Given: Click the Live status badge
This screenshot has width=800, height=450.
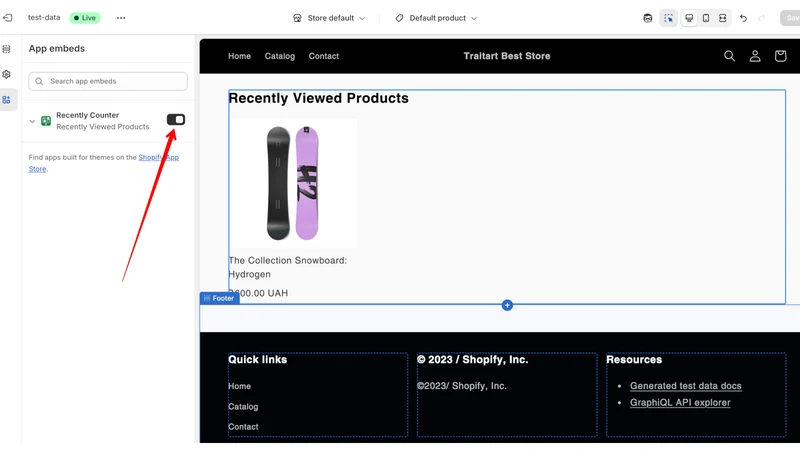Looking at the screenshot, I should pyautogui.click(x=85, y=18).
